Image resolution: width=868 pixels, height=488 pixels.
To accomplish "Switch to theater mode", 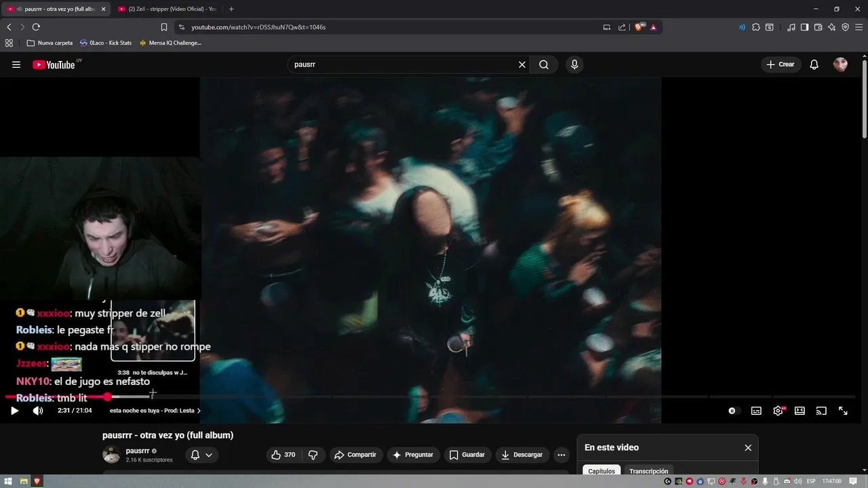I will point(800,411).
